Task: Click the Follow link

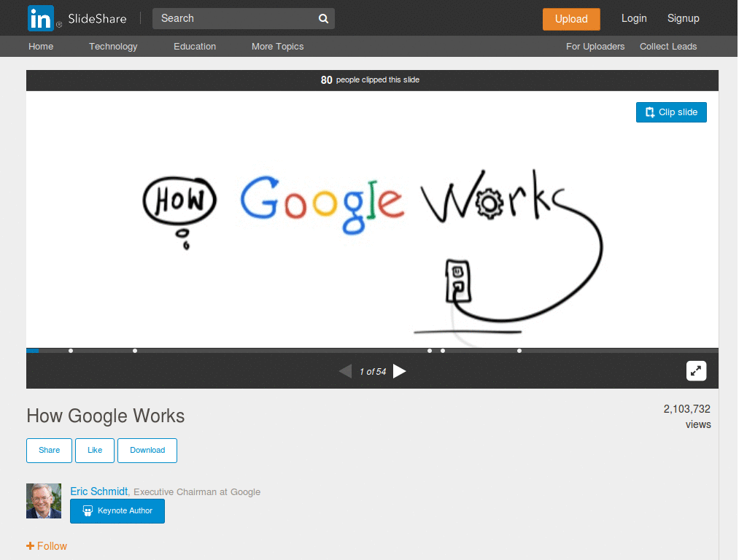Action: point(47,546)
